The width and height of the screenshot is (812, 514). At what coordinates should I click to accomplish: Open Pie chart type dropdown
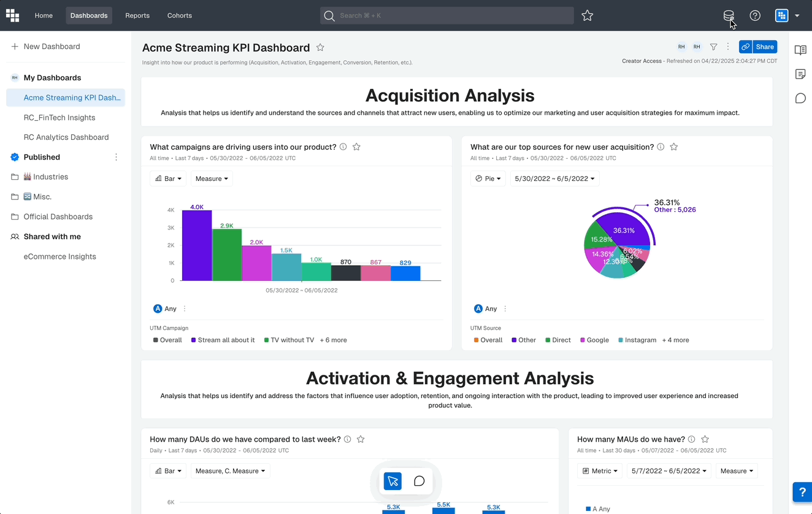point(488,178)
